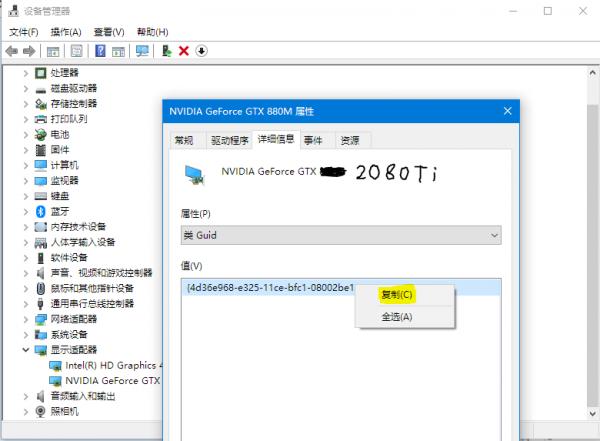
Task: Click the 网络适配器 network adapter icon
Action: [x=41, y=319]
